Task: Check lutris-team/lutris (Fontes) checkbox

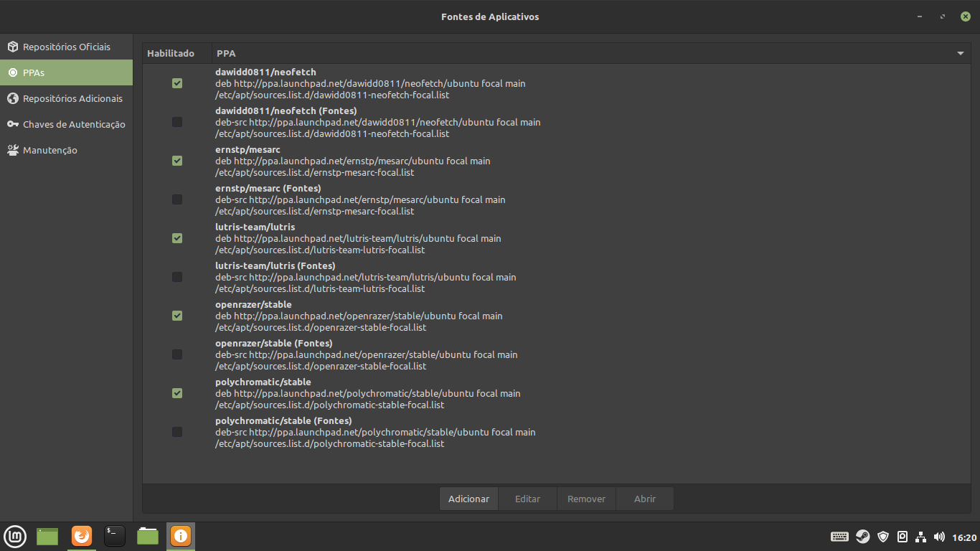Action: (x=177, y=277)
